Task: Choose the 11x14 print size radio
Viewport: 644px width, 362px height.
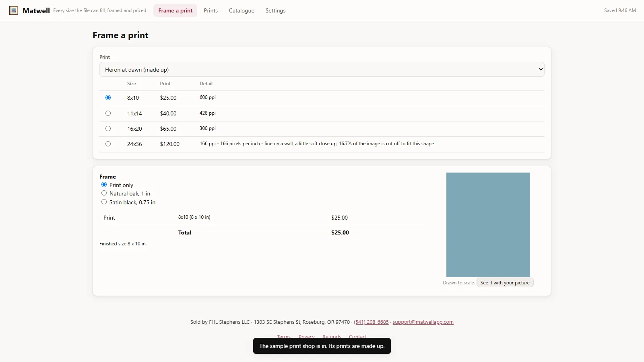Action: pos(108,113)
